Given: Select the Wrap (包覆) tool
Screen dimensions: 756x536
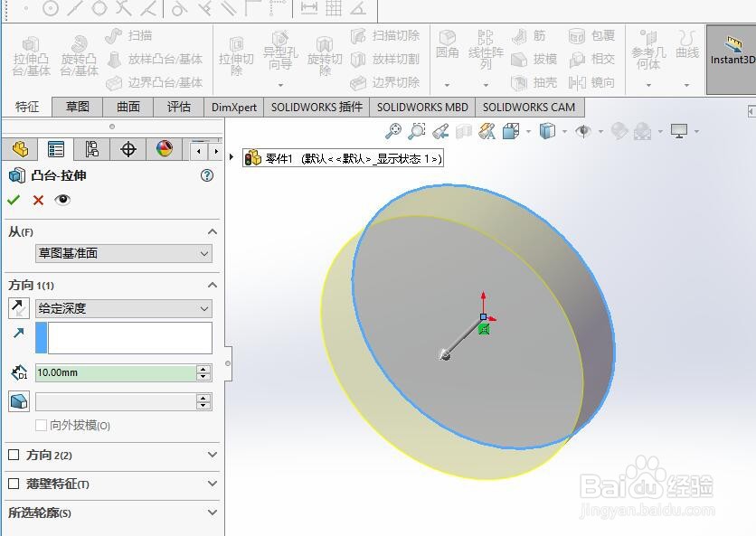Looking at the screenshot, I should tap(591, 35).
